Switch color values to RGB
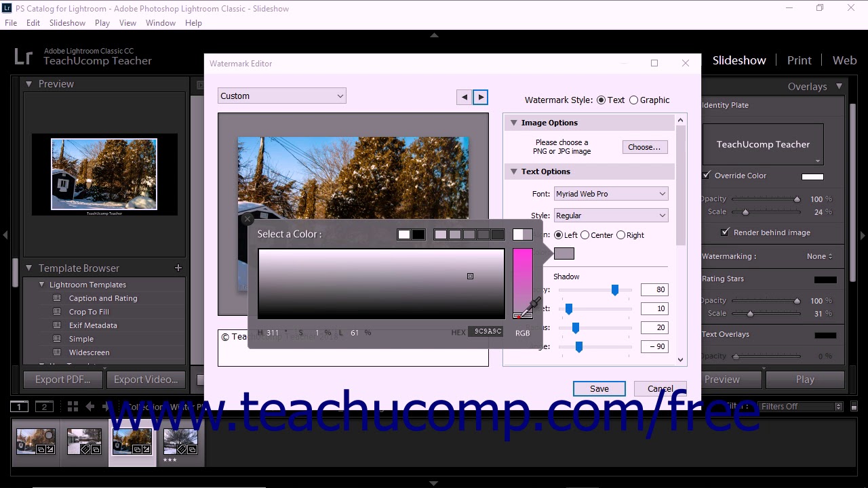 coord(522,333)
